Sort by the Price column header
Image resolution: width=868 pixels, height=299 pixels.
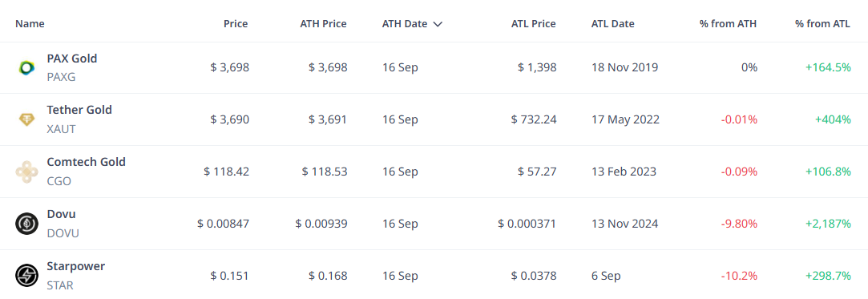(x=236, y=24)
